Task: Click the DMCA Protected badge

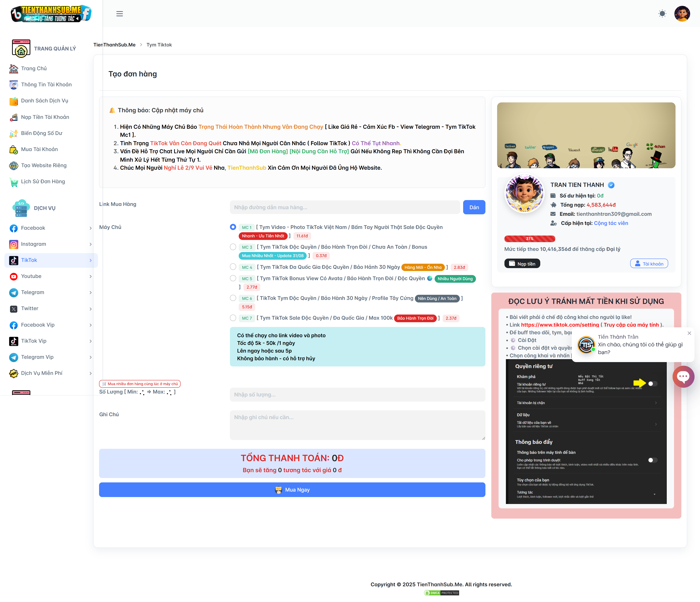Action: click(x=441, y=593)
